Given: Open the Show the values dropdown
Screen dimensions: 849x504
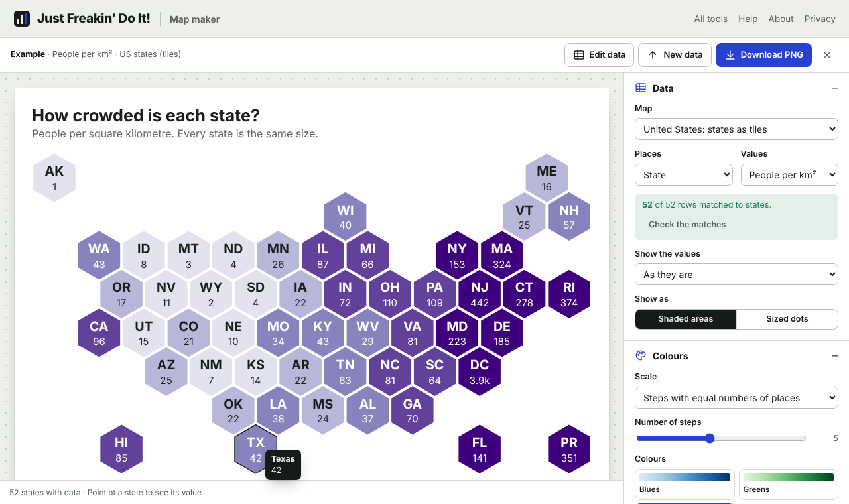Looking at the screenshot, I should (736, 275).
